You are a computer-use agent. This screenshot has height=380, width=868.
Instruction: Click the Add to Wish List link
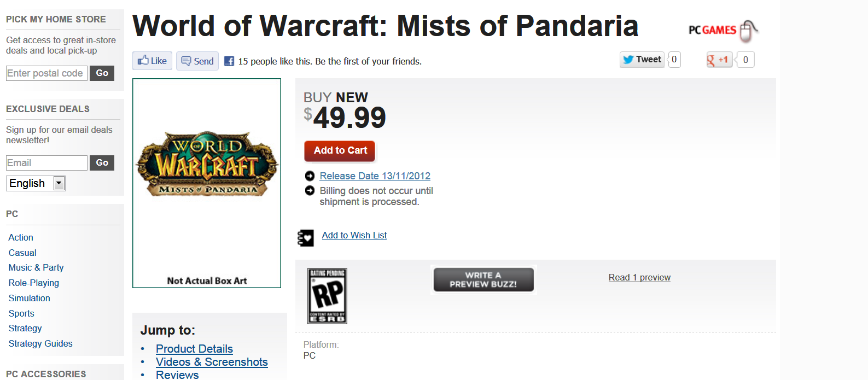(x=354, y=235)
